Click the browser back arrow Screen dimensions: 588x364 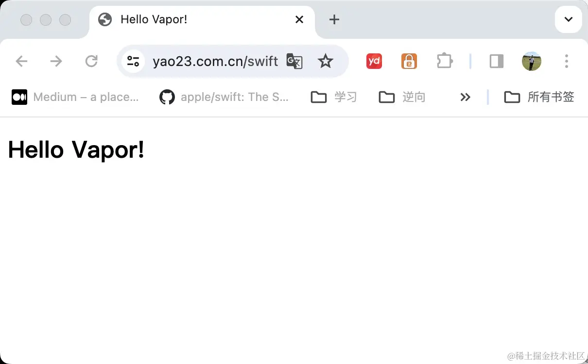21,61
